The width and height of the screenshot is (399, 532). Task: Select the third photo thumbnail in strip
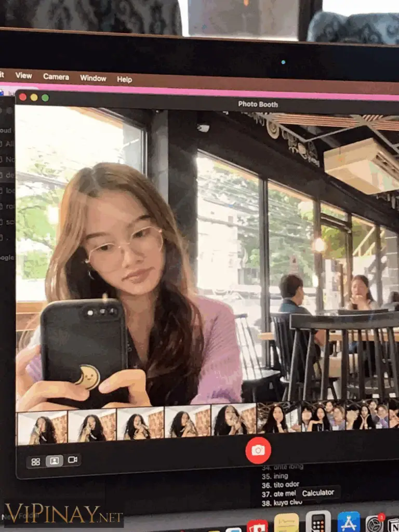(139, 424)
